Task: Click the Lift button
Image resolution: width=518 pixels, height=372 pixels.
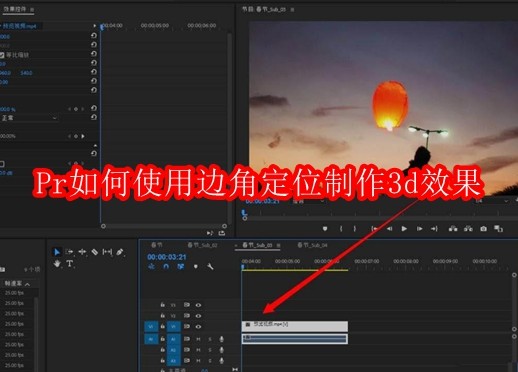Action: pos(453,229)
